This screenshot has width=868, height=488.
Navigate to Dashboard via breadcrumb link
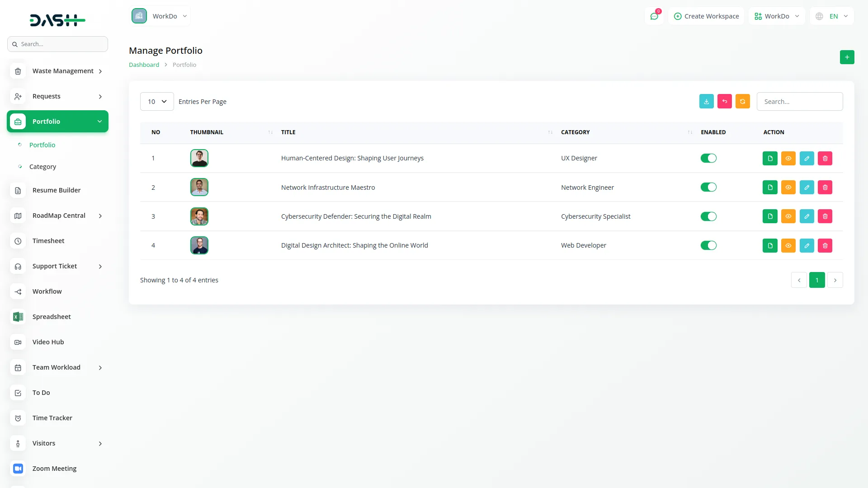143,65
